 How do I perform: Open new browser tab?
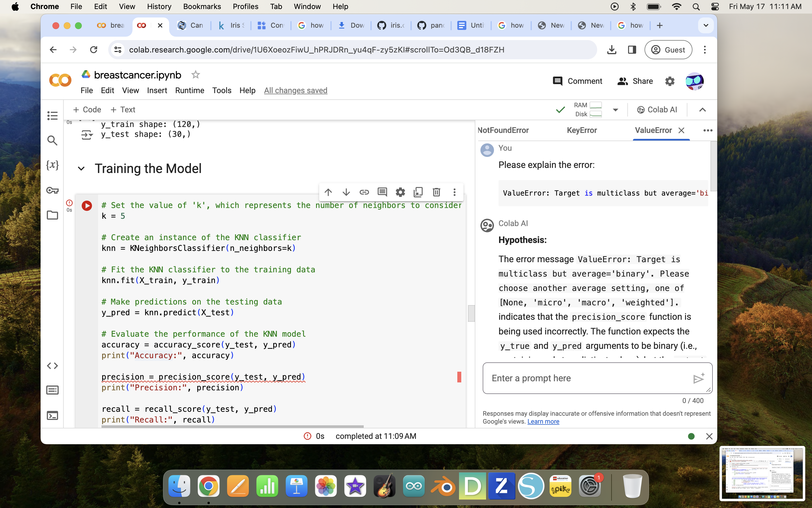659,25
